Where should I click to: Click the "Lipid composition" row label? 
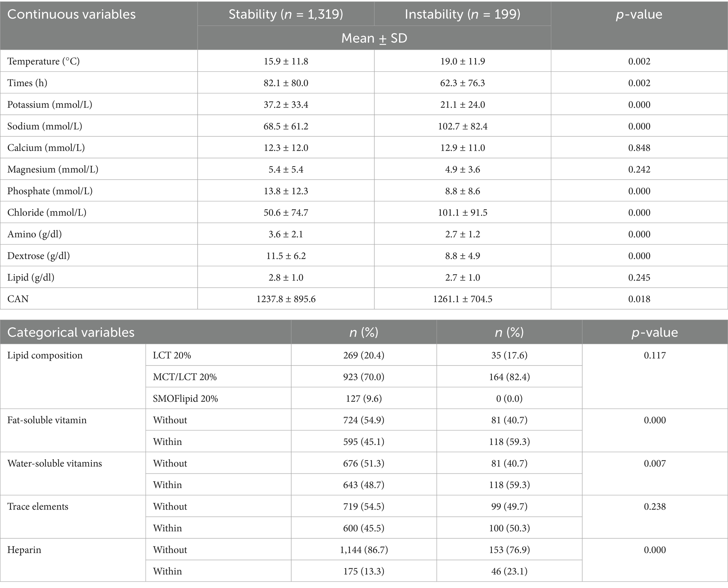[45, 355]
